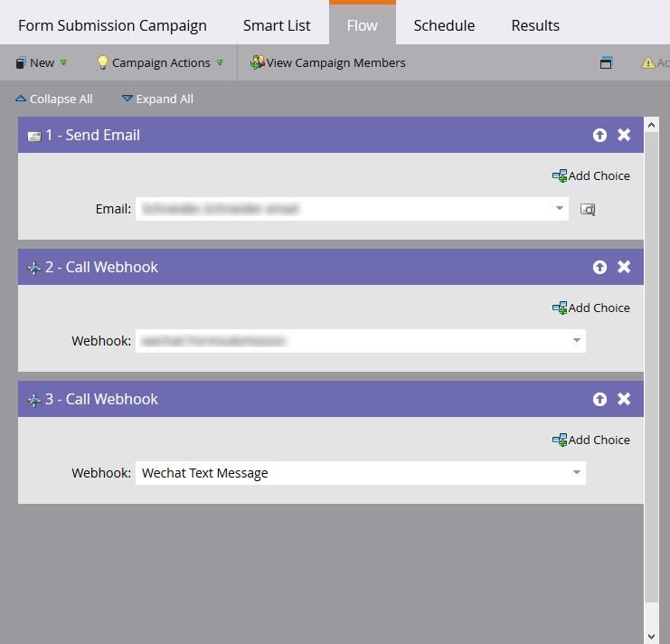
Task: Remove the 3 - Call Webhook step
Action: [x=624, y=399]
